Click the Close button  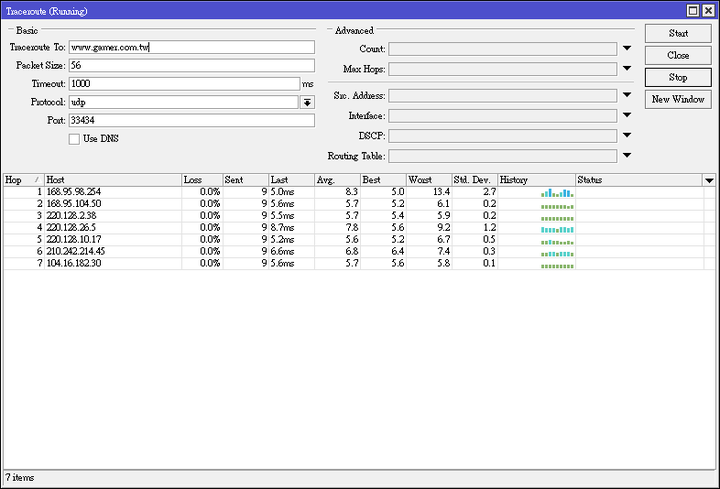[x=678, y=56]
